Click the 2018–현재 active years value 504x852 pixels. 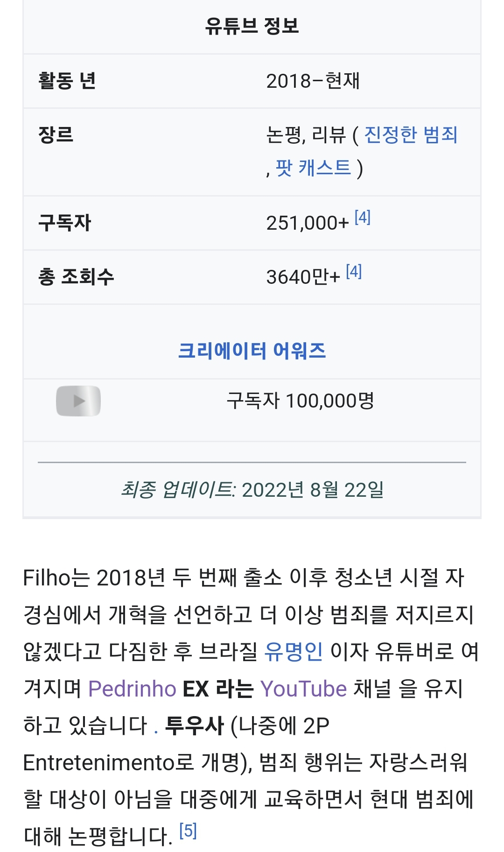coord(313,81)
